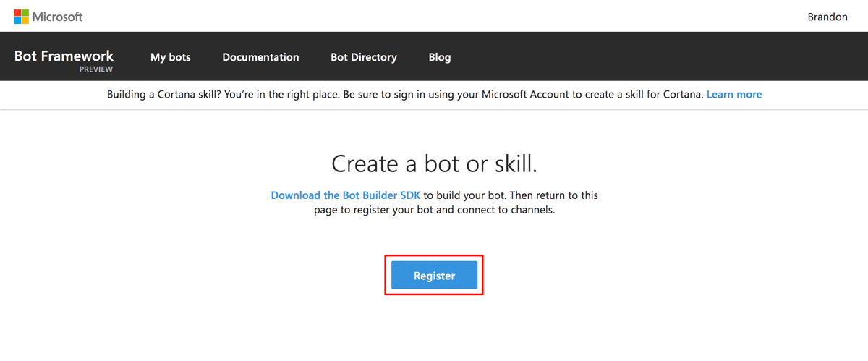Browse the Bot Directory
Image resolution: width=868 pixels, height=361 pixels.
pos(363,57)
